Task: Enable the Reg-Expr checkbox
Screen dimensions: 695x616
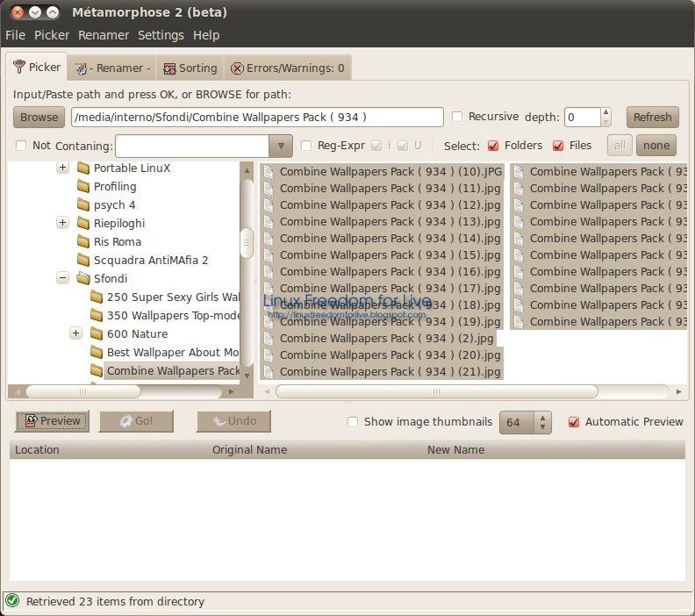Action: pyautogui.click(x=306, y=146)
